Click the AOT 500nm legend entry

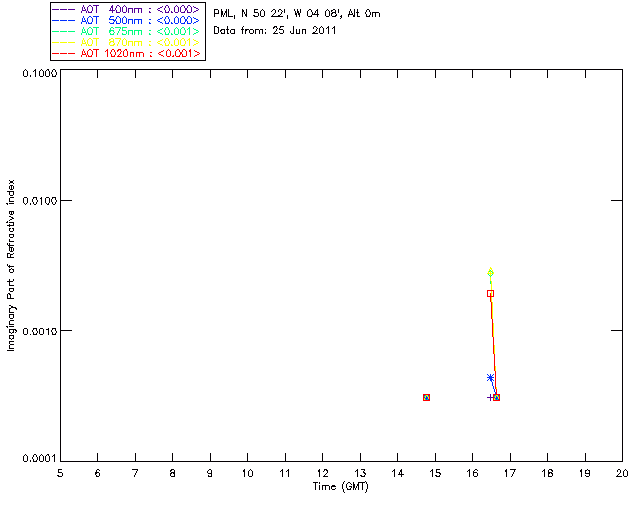126,20
